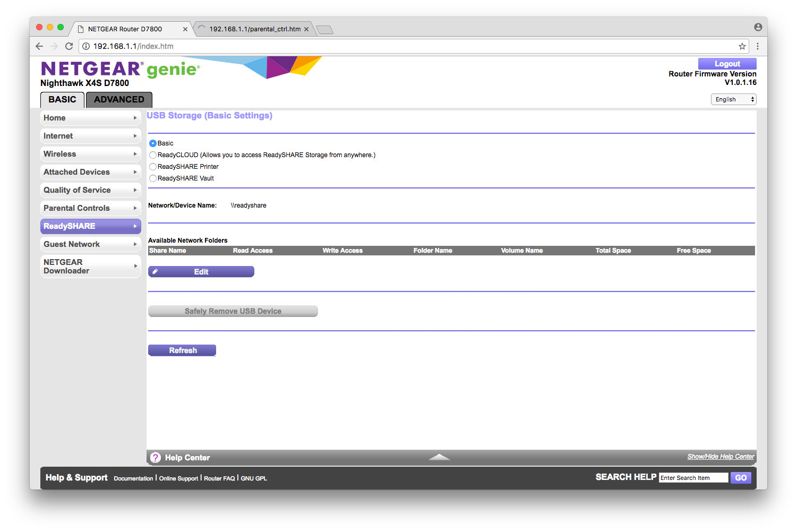
Task: Open Attached Devices in the sidebar
Action: (90, 172)
